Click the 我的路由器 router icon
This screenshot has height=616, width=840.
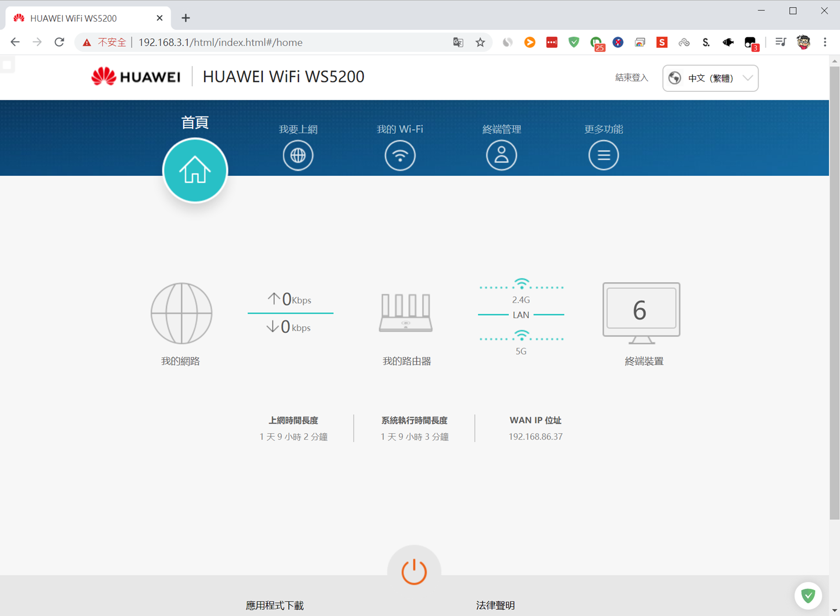pos(406,313)
